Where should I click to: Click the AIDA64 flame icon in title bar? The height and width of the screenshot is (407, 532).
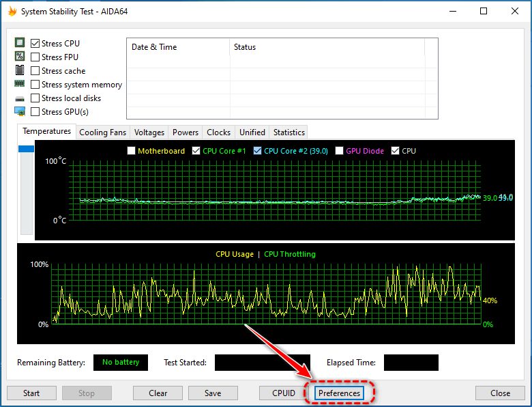click(12, 11)
